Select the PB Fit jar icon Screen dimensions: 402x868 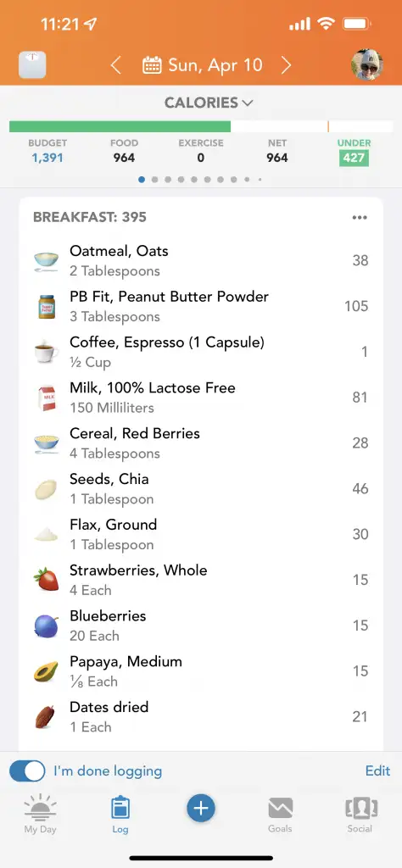coord(47,306)
